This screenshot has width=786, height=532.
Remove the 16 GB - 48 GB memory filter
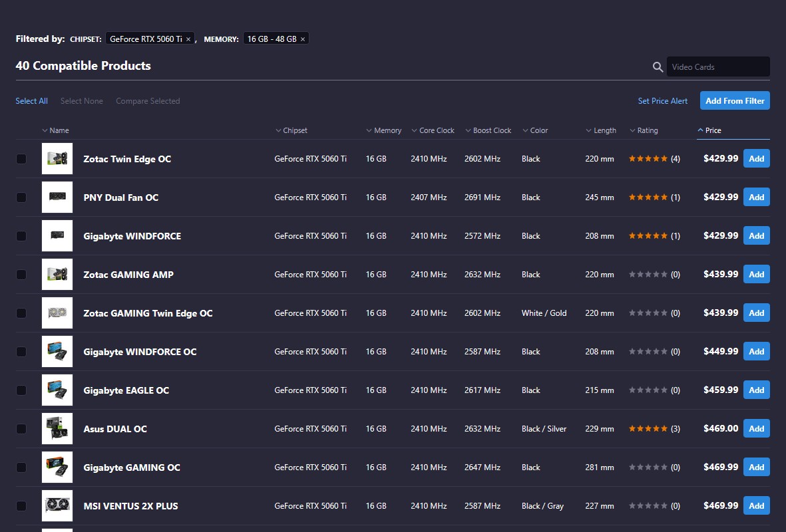tap(303, 39)
